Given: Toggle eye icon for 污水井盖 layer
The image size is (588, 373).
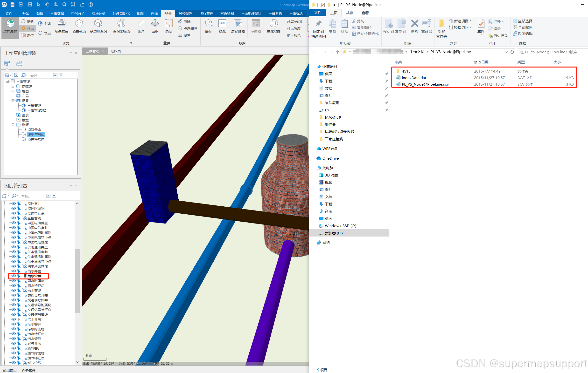Looking at the screenshot, I should click(14, 319).
